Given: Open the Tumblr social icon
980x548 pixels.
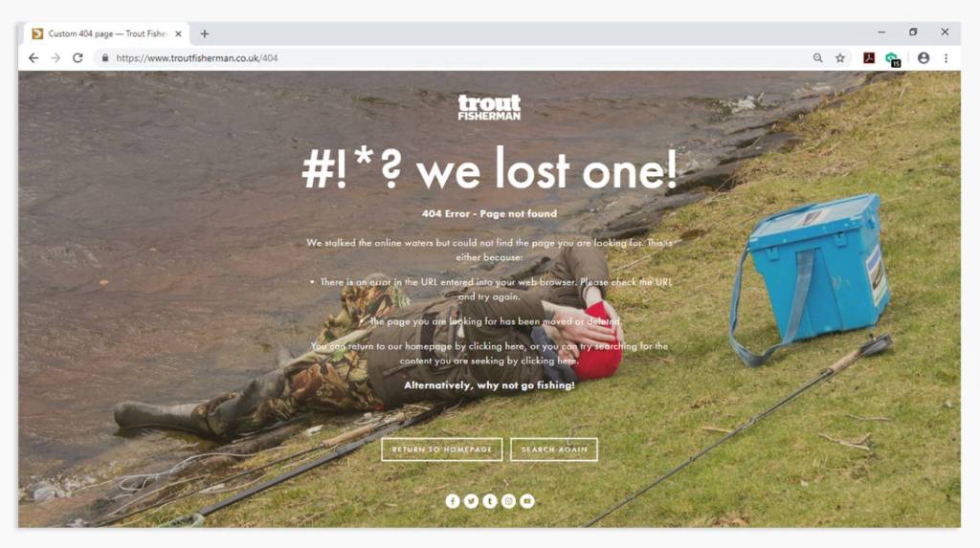Looking at the screenshot, I should pos(490,501).
